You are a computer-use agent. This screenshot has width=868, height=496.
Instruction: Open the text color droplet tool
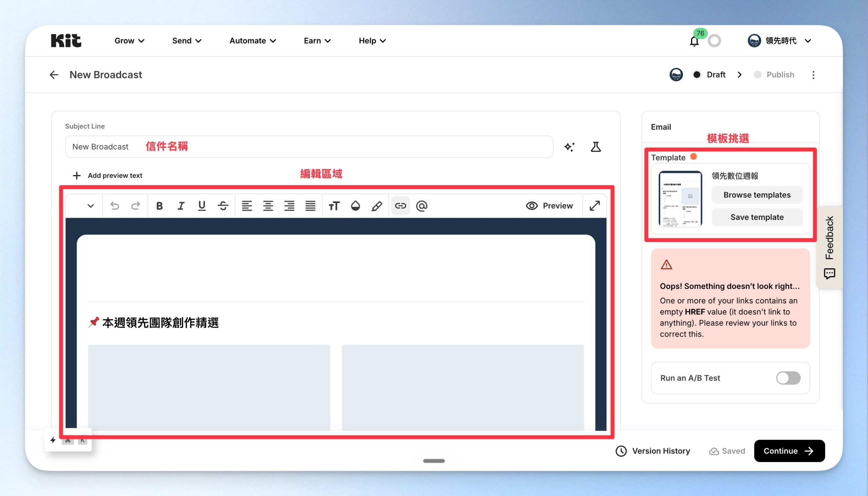click(x=355, y=206)
